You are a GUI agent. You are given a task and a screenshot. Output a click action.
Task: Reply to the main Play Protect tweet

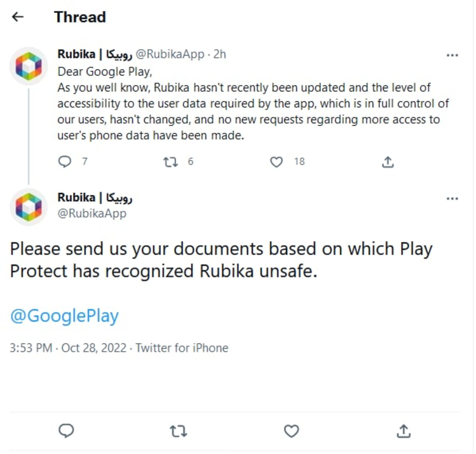click(x=66, y=431)
